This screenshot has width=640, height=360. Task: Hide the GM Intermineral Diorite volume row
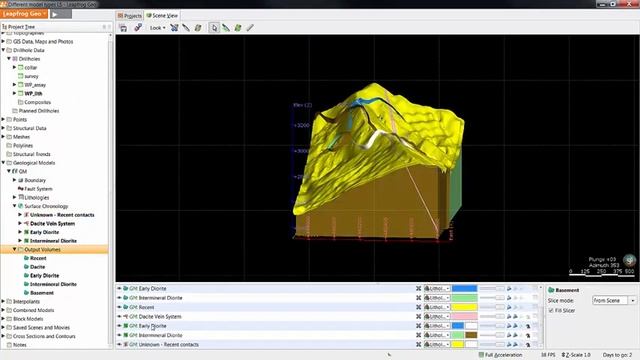[119, 298]
